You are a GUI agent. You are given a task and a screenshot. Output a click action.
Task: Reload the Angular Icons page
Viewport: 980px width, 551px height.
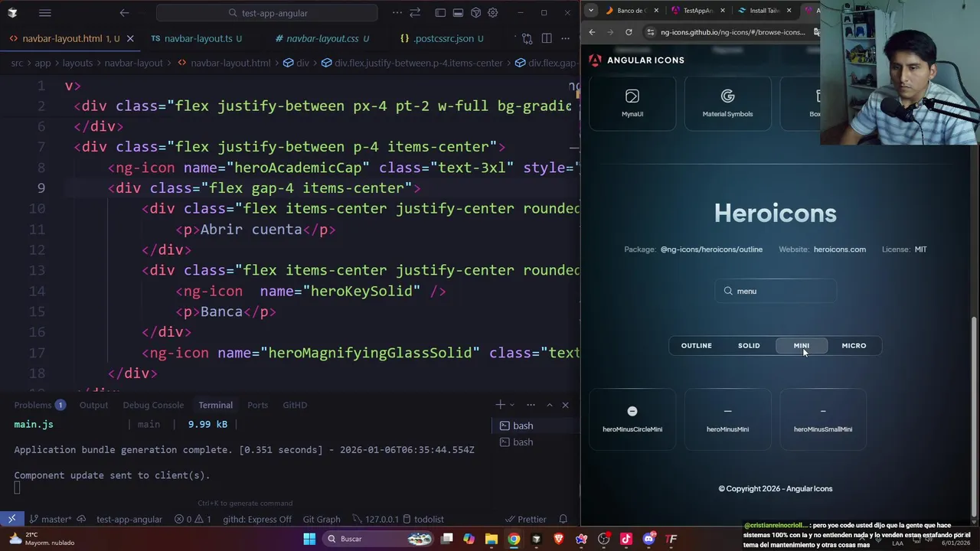tap(629, 32)
